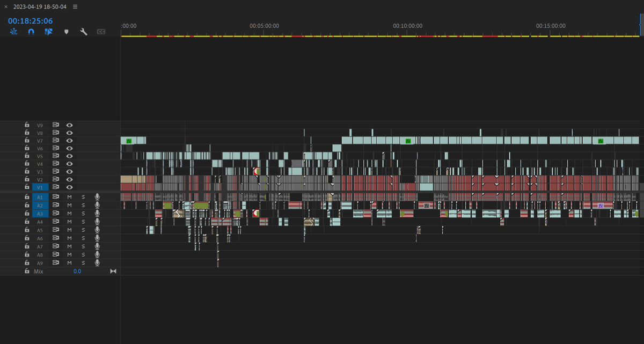
Task: Enable voice-over record on A1
Action: (x=97, y=197)
